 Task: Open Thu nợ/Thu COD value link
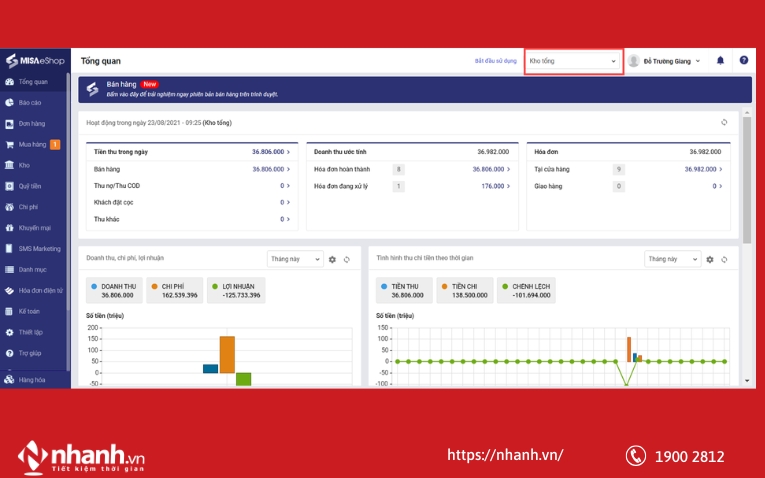pyautogui.click(x=285, y=186)
